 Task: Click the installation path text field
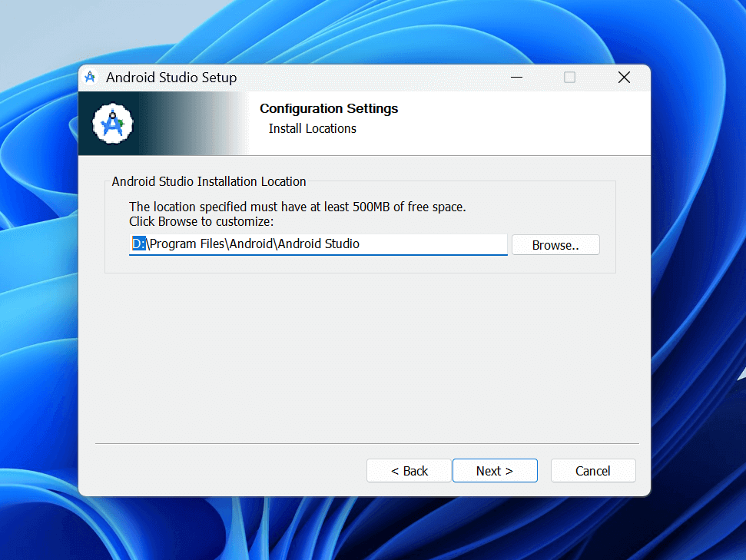tap(318, 244)
